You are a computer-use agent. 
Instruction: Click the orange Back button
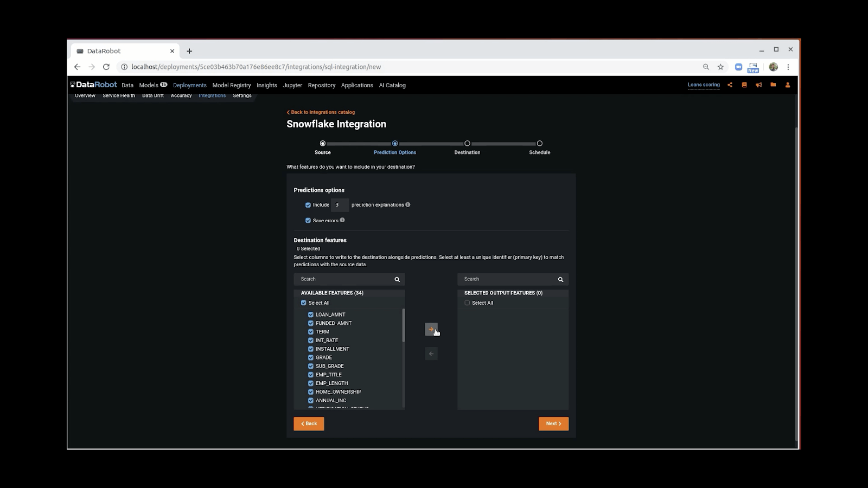[309, 423]
